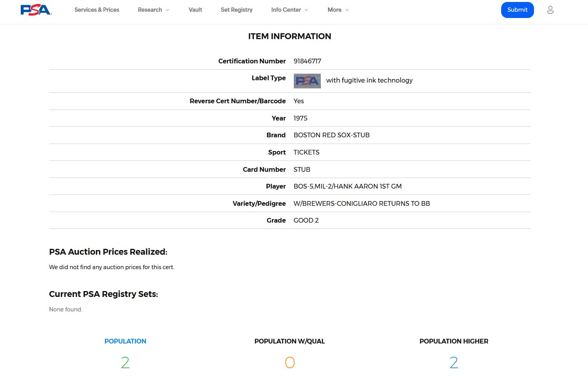Expand the Research dropdown menu
The width and height of the screenshot is (588, 392).
pyautogui.click(x=153, y=10)
